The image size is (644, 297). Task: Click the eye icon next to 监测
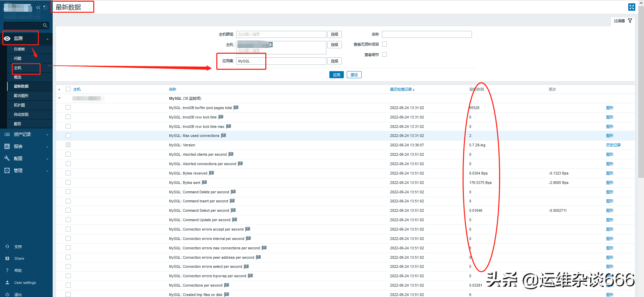click(7, 39)
